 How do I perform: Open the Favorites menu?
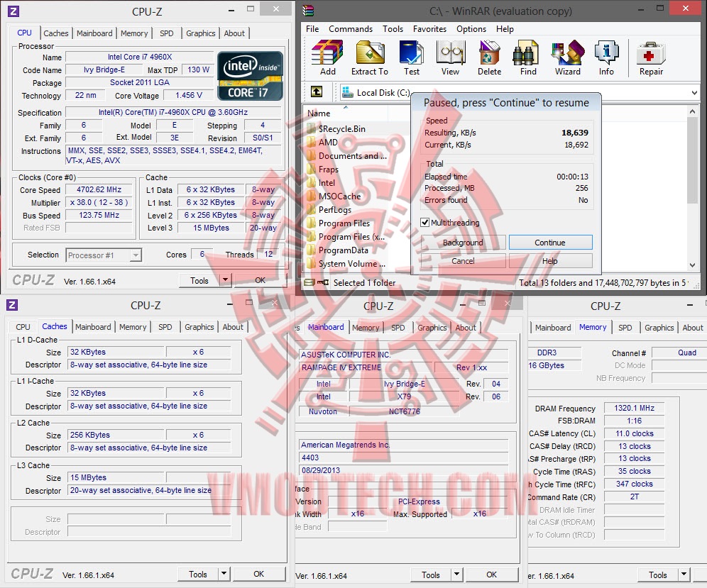[429, 29]
